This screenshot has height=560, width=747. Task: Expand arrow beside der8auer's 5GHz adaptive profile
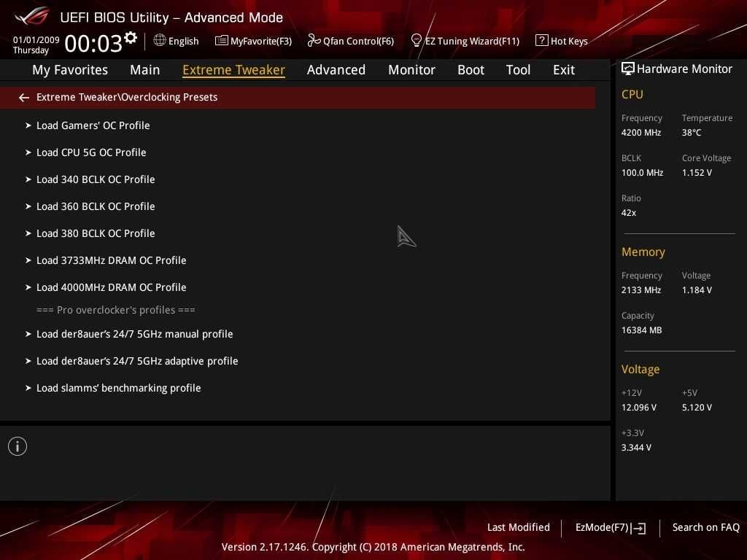coord(28,362)
